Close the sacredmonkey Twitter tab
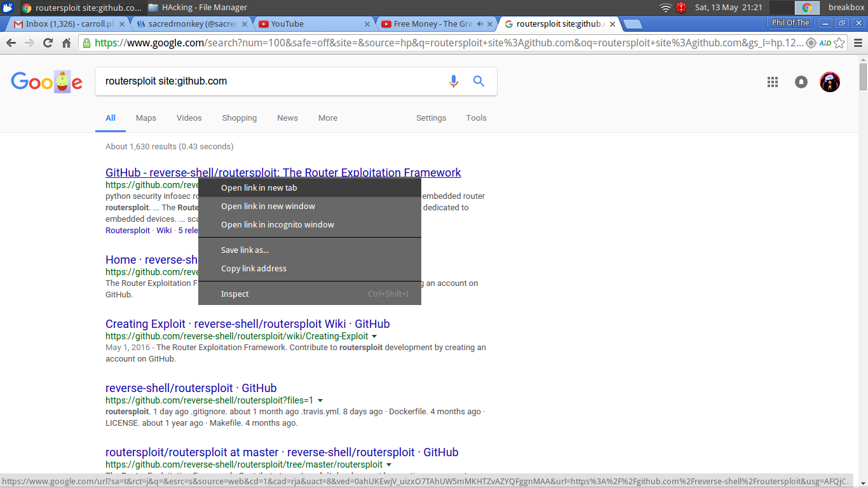Screen dimensions: 868x488 click(x=245, y=24)
